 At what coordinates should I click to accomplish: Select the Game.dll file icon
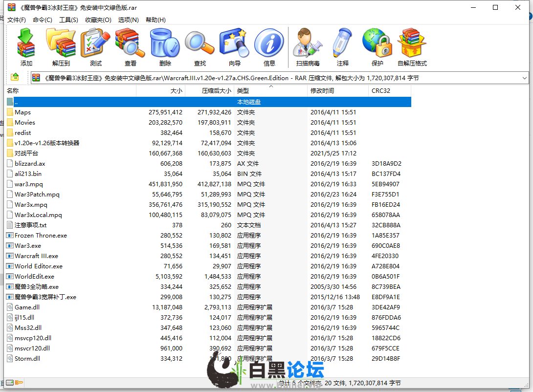[10, 307]
